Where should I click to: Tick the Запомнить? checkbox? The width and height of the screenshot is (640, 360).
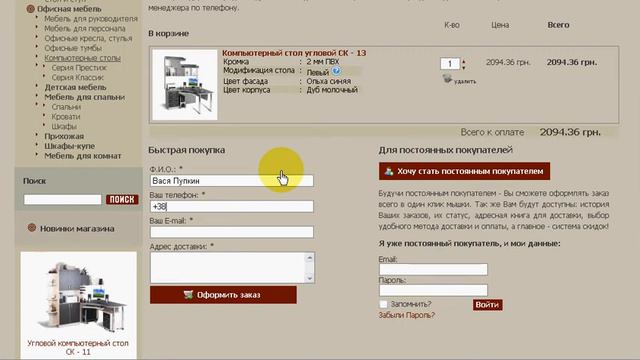pos(383,304)
